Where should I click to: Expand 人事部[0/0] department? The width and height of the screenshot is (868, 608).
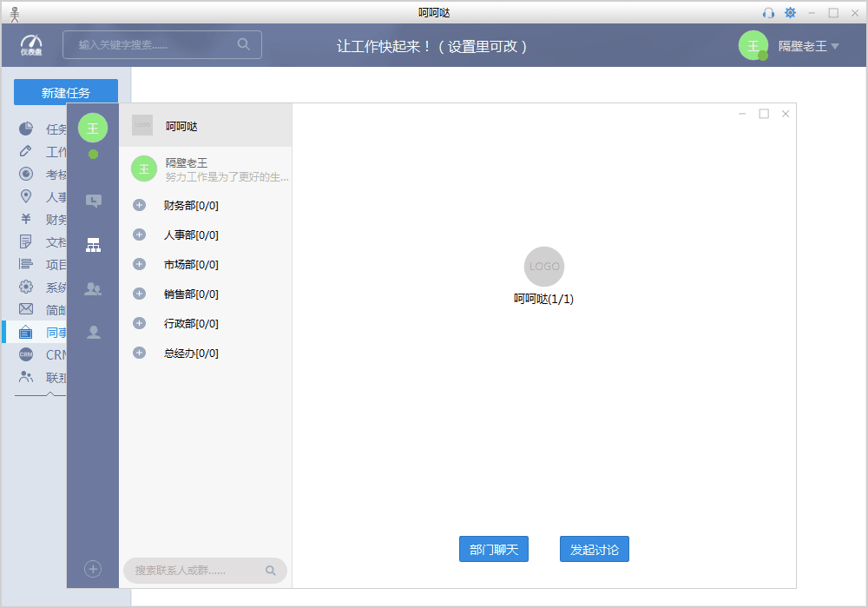coord(139,235)
